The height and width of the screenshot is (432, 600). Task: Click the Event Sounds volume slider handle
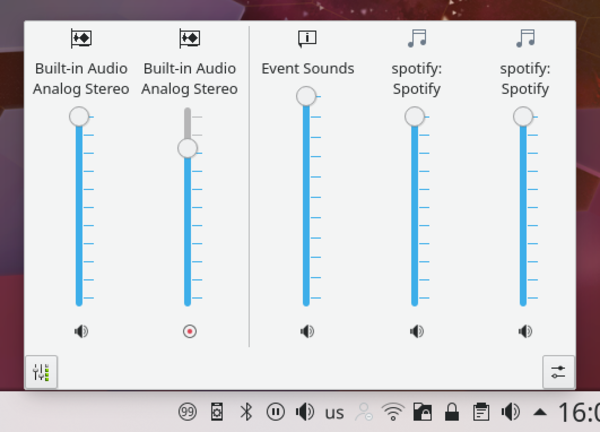pyautogui.click(x=306, y=96)
